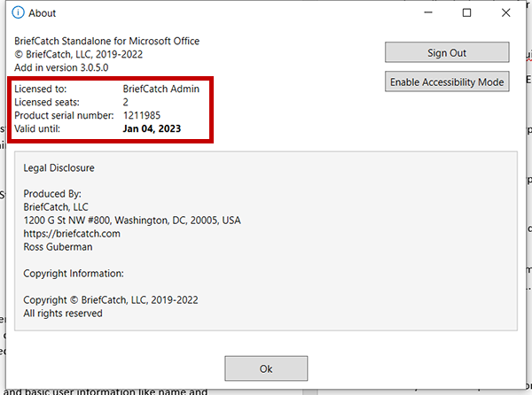This screenshot has height=395, width=532.
Task: Click the BriefCatch Admin licensee name
Action: 160,89
